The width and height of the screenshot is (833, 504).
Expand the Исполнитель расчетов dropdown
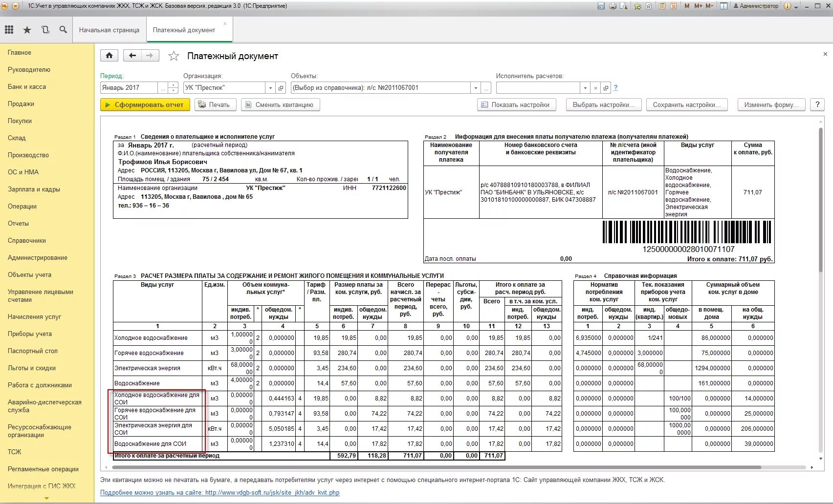tap(585, 88)
